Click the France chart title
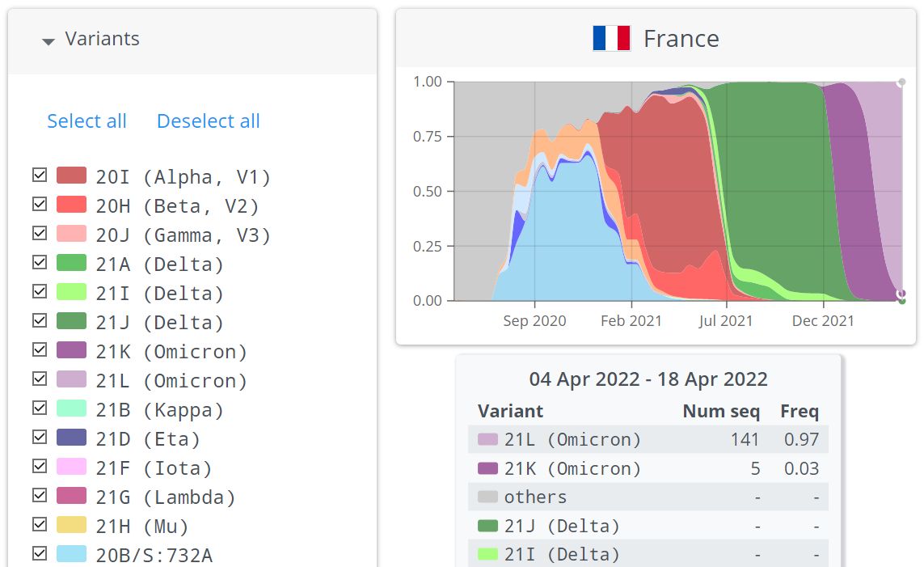Viewport: 924px width, 567px height. tap(681, 39)
